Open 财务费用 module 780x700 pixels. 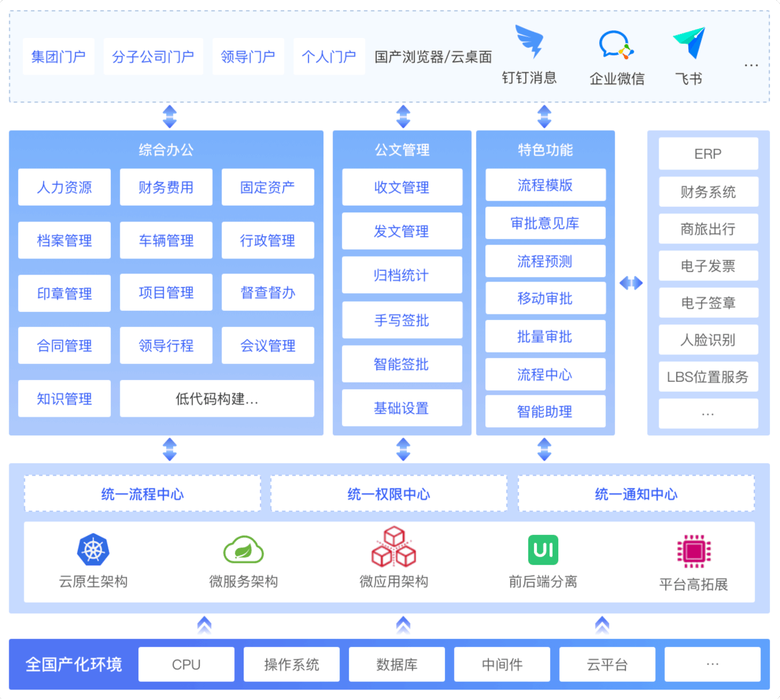click(166, 187)
